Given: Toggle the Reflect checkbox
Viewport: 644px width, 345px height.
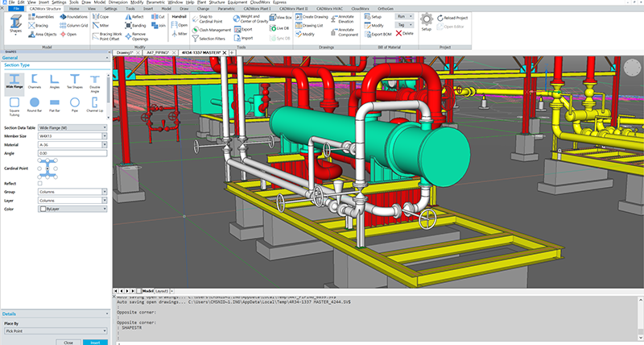Looking at the screenshot, I should (x=41, y=184).
